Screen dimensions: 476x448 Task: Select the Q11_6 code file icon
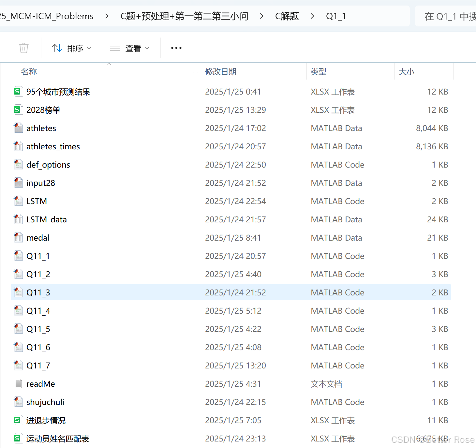click(x=18, y=347)
